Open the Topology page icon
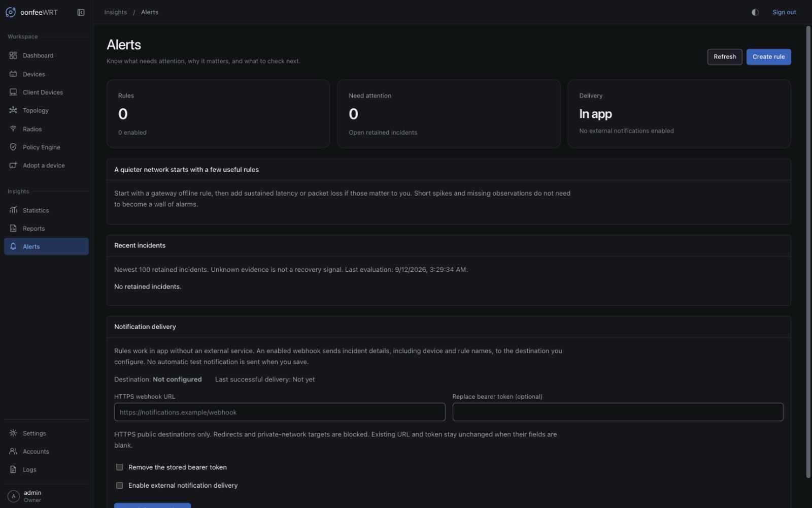 (x=13, y=110)
